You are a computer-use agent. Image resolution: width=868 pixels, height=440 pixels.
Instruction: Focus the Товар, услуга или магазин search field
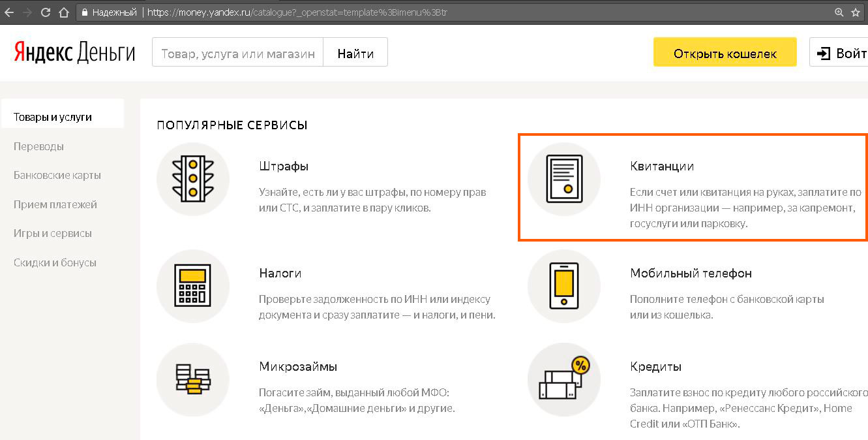(x=237, y=53)
